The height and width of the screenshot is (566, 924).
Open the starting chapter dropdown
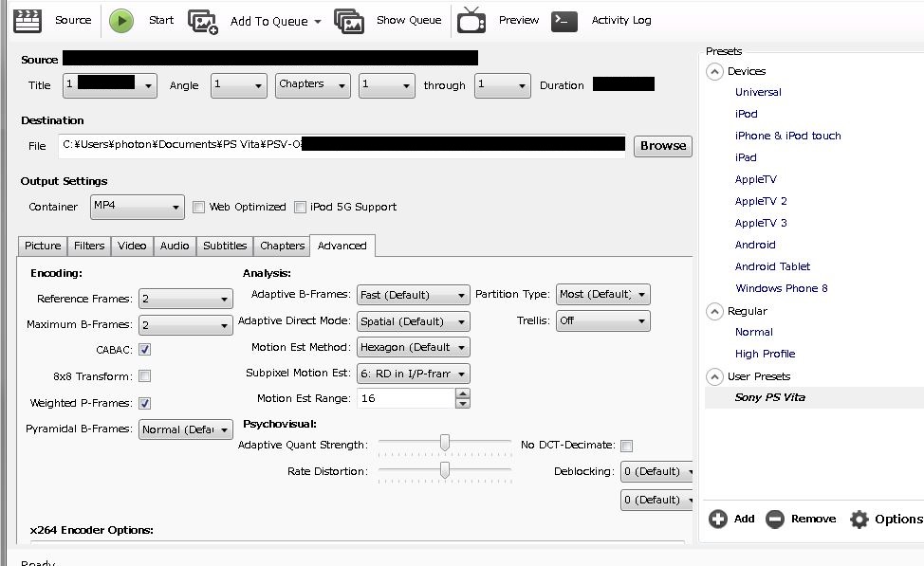pyautogui.click(x=386, y=85)
